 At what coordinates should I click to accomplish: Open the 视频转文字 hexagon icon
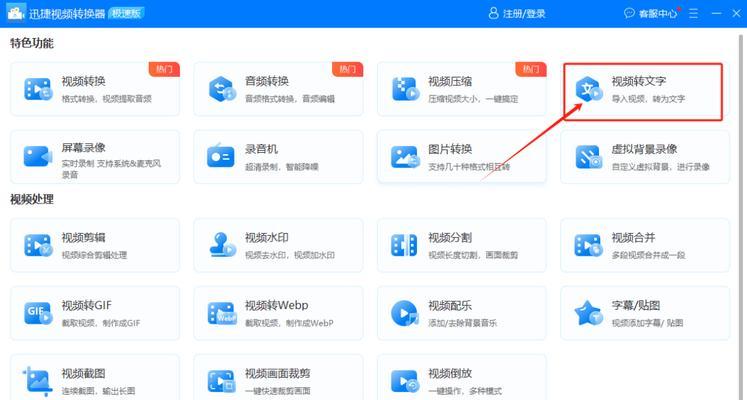pyautogui.click(x=589, y=89)
